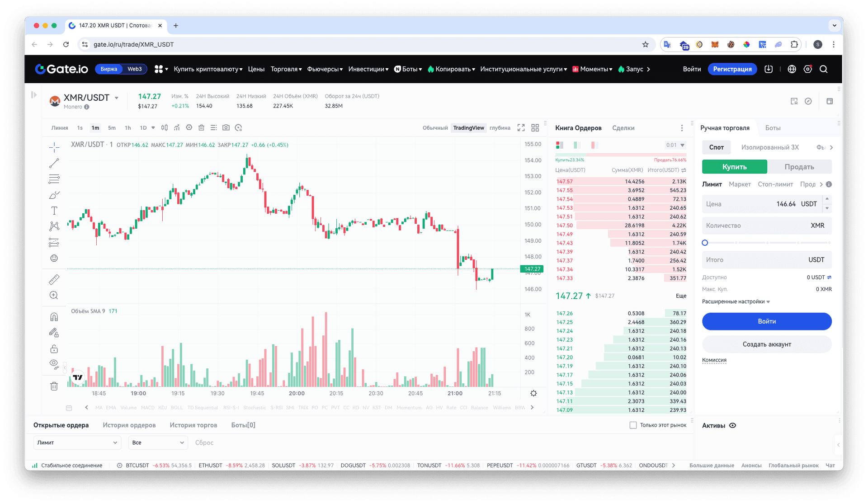Image resolution: width=868 pixels, height=503 pixels.
Task: Open the 0.01 price grouping dropdown
Action: pyautogui.click(x=675, y=145)
